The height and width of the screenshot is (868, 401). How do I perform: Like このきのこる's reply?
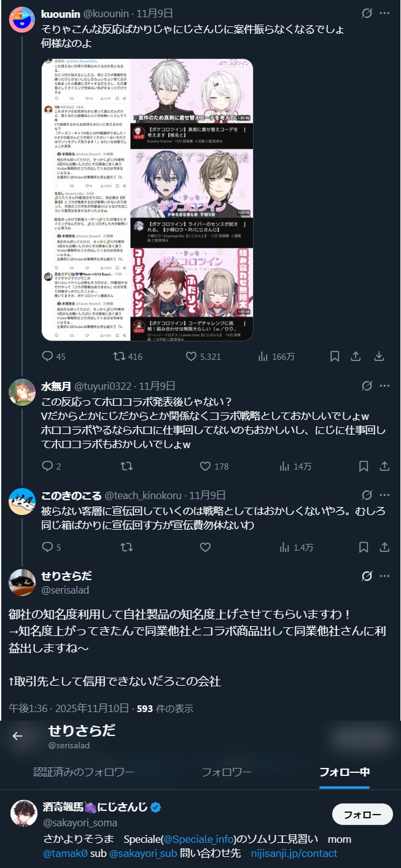tap(206, 547)
